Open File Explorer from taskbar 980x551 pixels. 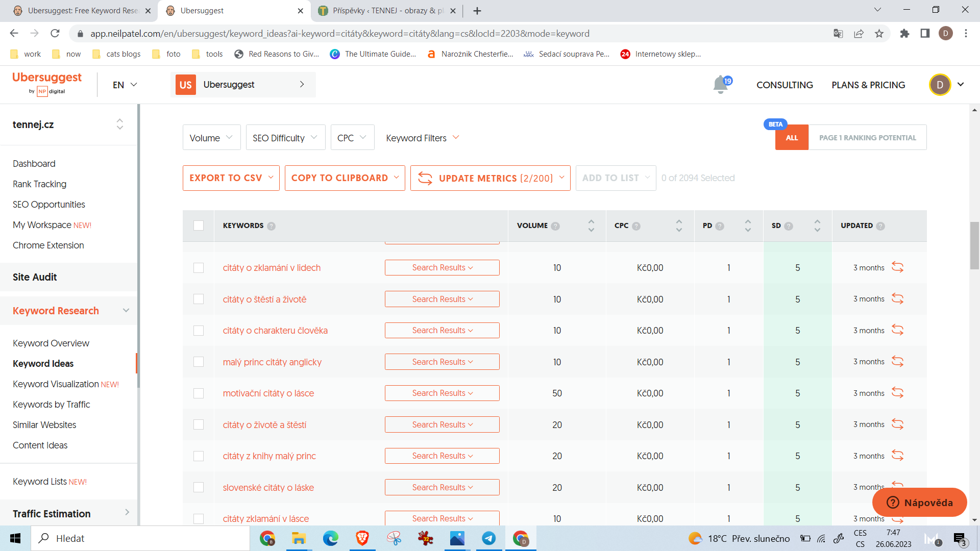point(299,538)
